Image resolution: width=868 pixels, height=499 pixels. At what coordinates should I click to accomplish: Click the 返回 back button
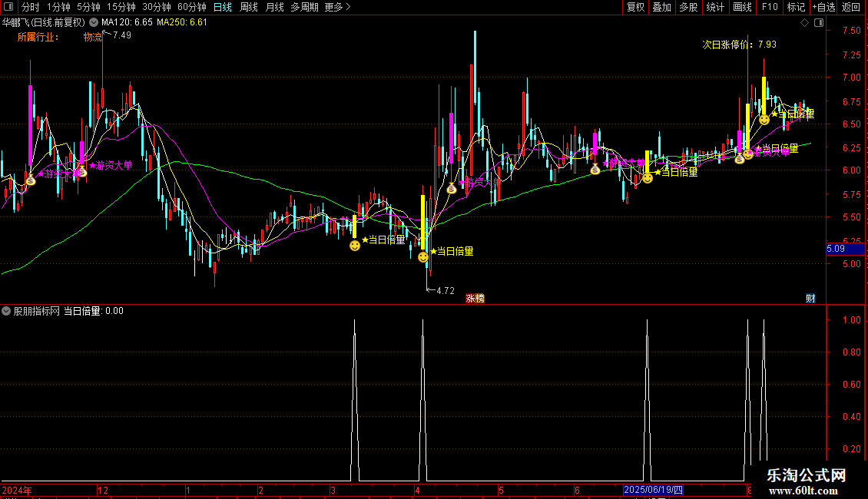(x=851, y=7)
